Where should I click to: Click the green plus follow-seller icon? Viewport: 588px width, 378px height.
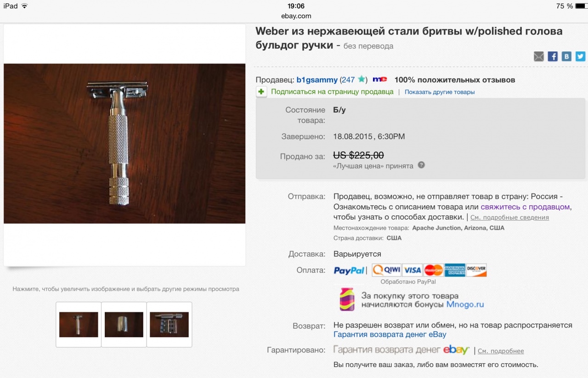[x=261, y=92]
